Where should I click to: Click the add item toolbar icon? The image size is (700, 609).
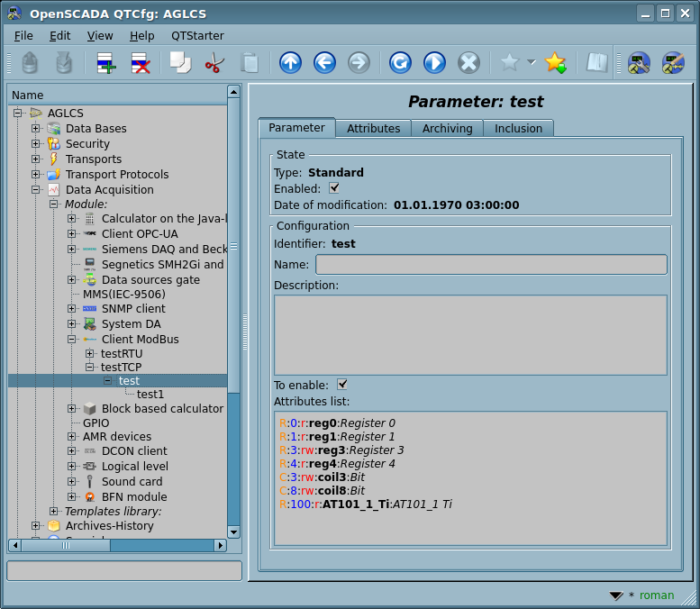[106, 63]
